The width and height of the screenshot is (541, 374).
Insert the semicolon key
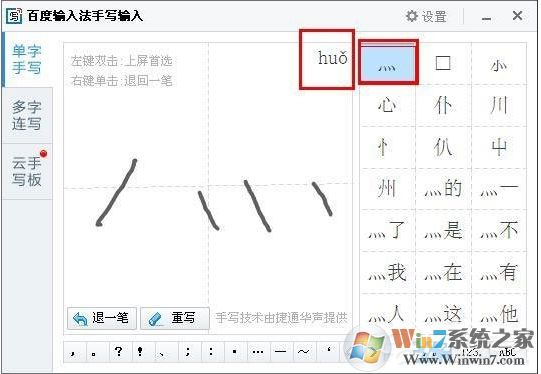tap(189, 352)
